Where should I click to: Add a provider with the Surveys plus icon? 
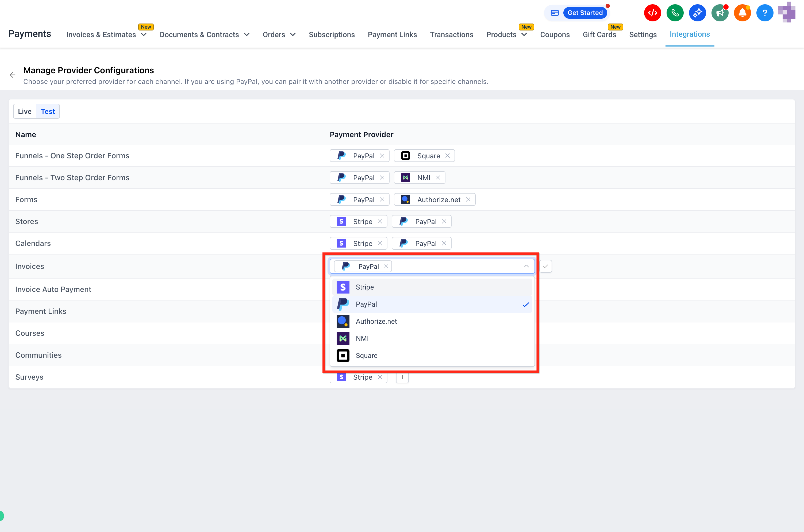[x=402, y=377]
